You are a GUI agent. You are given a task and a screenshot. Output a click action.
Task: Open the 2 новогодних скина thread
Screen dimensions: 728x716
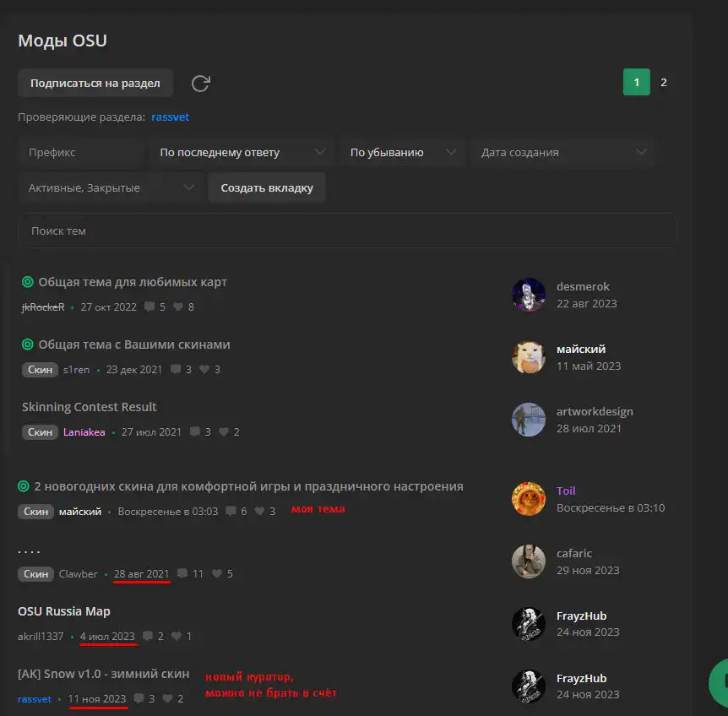tap(248, 485)
